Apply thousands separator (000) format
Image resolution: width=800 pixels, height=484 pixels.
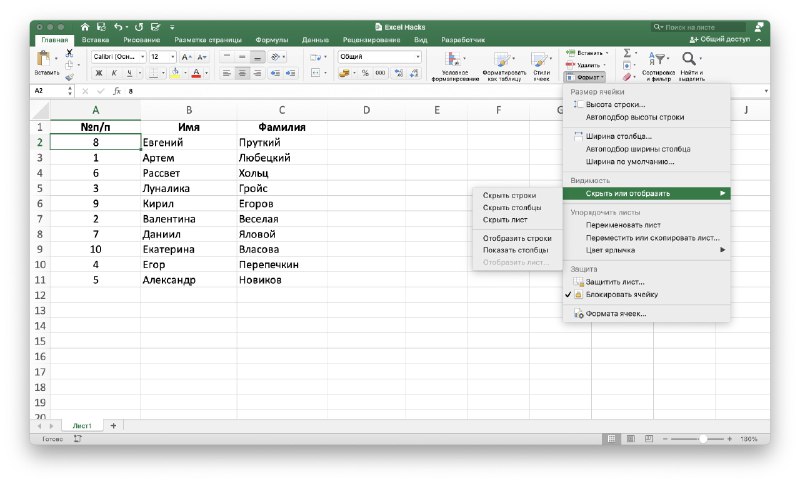click(381, 73)
